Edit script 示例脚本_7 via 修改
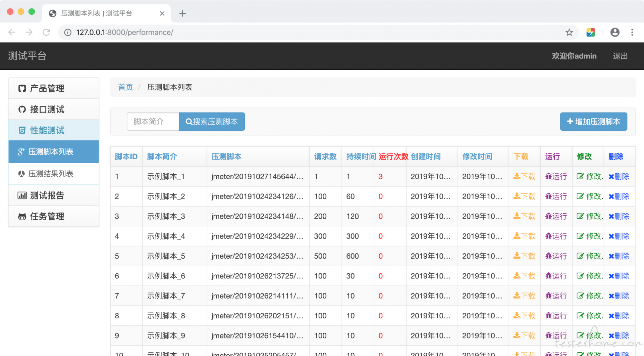Image resolution: width=644 pixels, height=356 pixels. (590, 296)
